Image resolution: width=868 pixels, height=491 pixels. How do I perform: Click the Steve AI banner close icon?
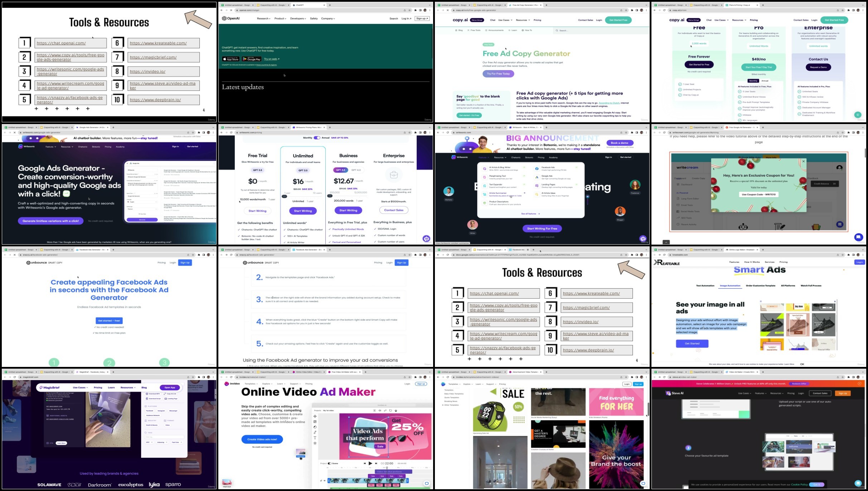click(859, 383)
